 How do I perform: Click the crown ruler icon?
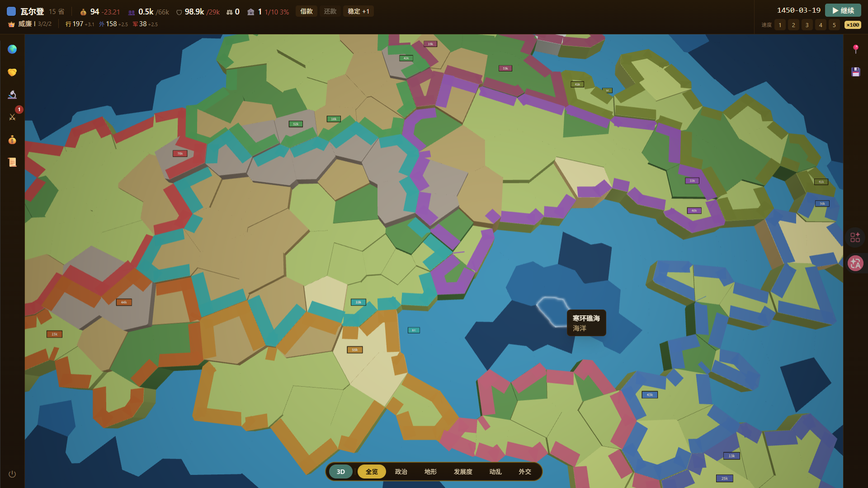pos(11,24)
